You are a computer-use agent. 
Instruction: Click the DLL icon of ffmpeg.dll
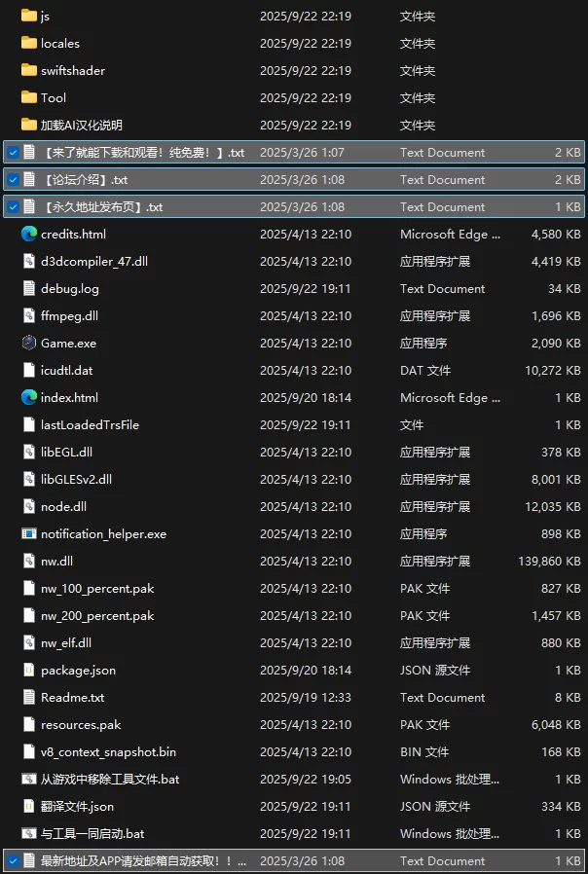click(29, 316)
